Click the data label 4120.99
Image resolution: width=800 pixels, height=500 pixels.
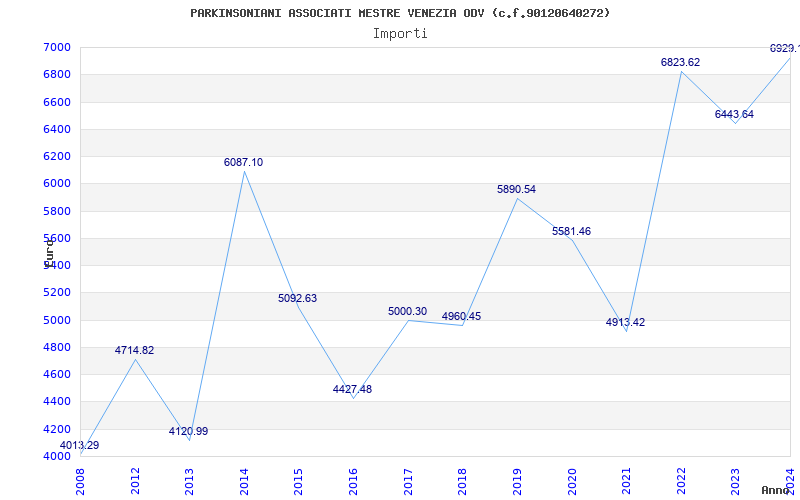tap(189, 431)
